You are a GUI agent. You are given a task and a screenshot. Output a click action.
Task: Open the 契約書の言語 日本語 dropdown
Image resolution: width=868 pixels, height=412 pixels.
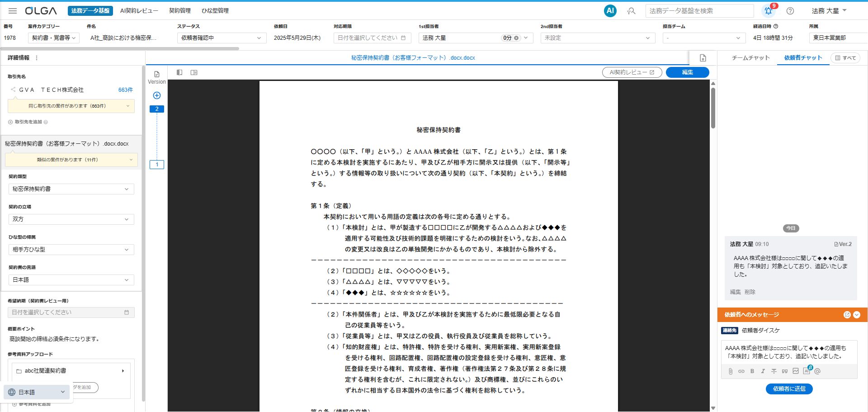(x=71, y=280)
